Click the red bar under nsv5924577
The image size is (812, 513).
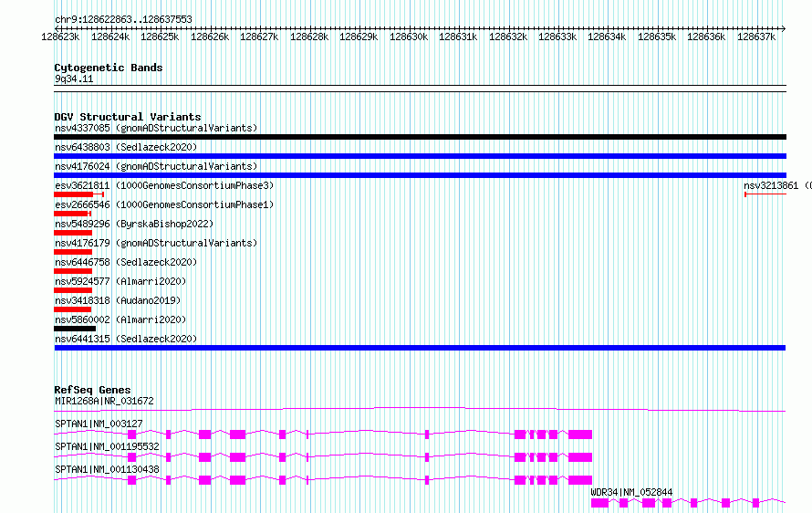point(73,290)
